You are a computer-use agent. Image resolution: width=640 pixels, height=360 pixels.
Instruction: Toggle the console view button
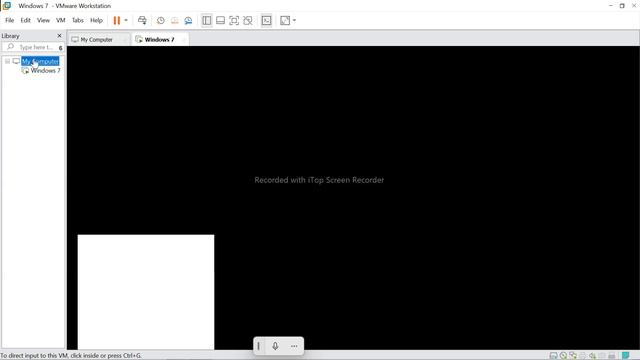[267, 20]
